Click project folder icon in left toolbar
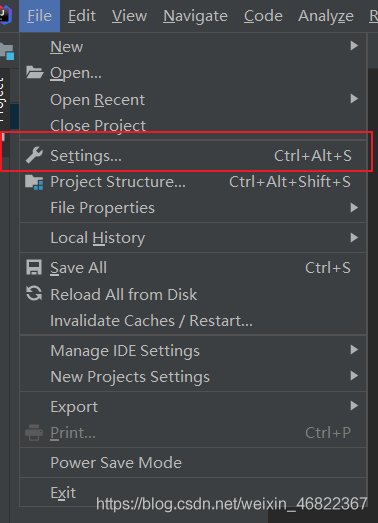 click(7, 51)
